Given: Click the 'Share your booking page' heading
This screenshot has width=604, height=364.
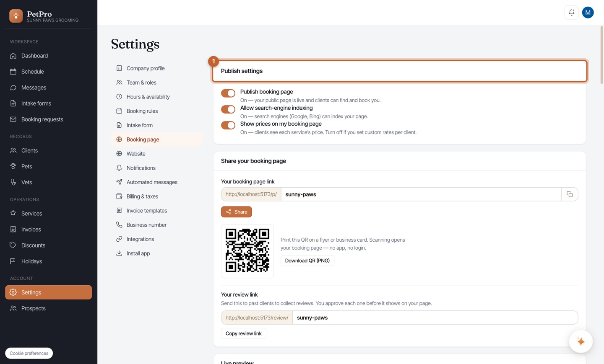Looking at the screenshot, I should pyautogui.click(x=253, y=161).
